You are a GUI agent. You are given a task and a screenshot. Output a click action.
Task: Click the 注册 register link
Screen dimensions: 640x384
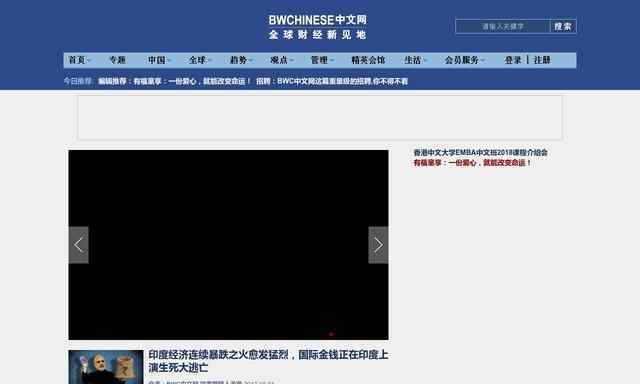click(x=542, y=60)
